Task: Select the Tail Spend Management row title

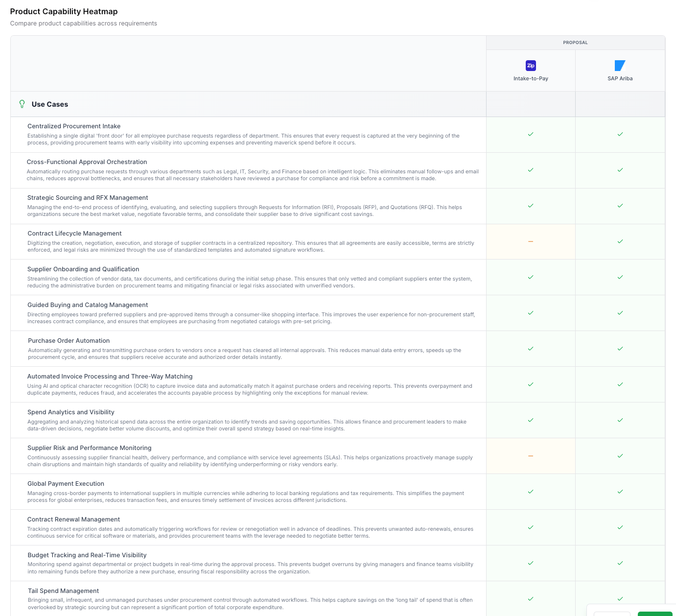Action: pyautogui.click(x=63, y=591)
